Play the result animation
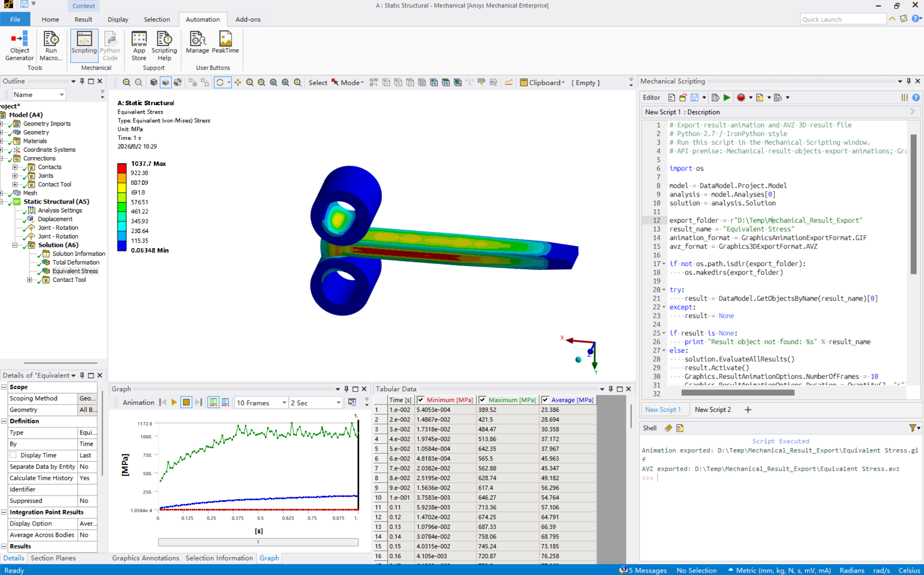 (x=174, y=402)
